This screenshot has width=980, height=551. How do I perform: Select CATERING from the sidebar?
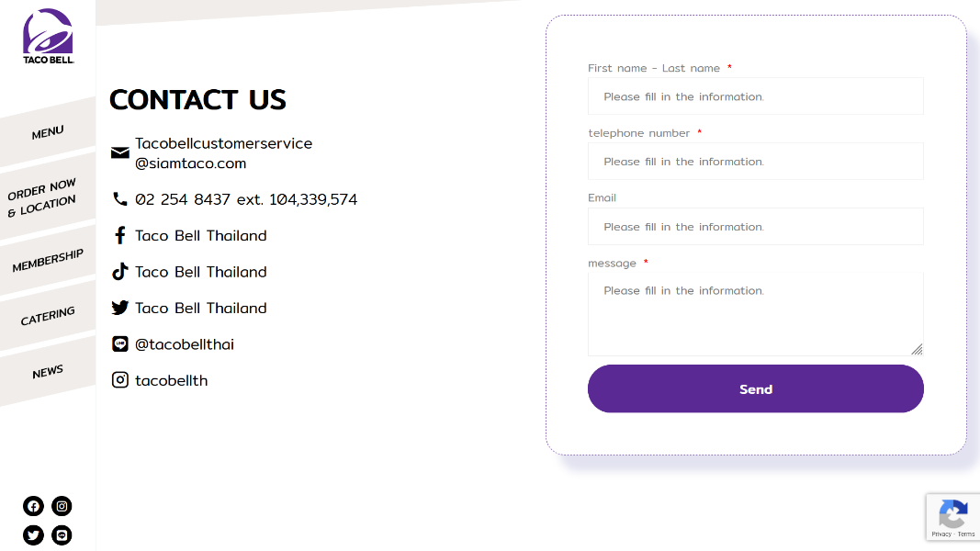tap(48, 316)
